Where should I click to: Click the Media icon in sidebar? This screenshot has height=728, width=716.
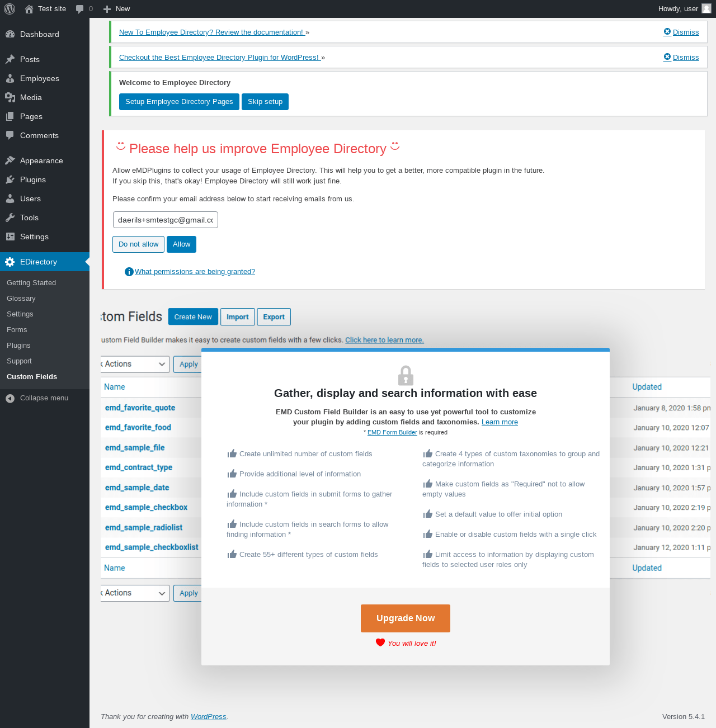click(x=10, y=97)
